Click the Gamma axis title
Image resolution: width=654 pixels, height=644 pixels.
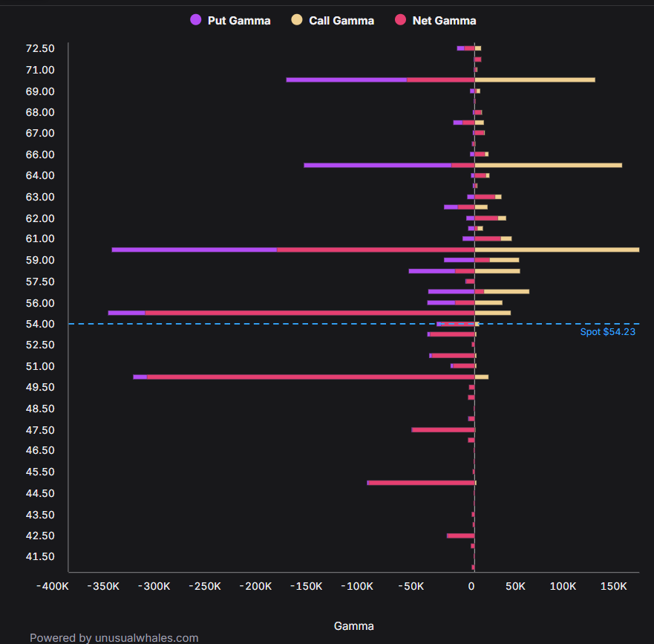353,626
